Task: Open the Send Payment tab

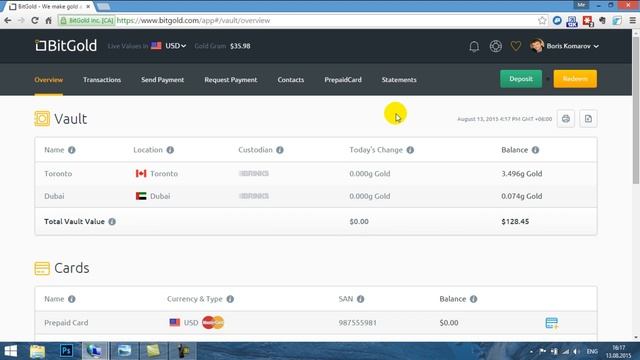Action: [x=162, y=80]
